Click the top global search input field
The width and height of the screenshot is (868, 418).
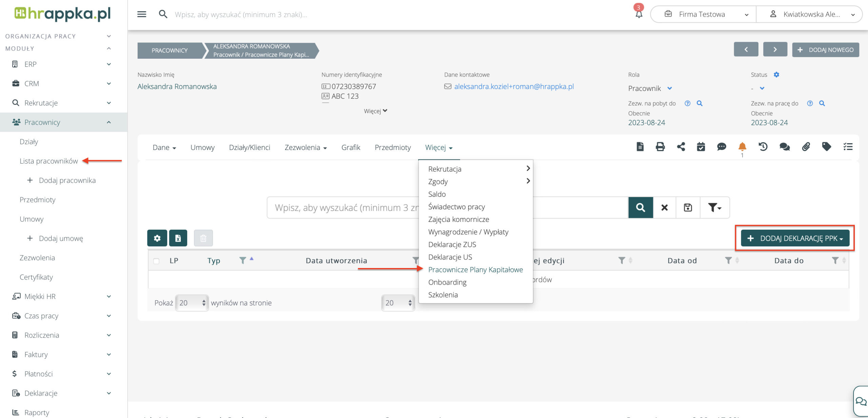(x=241, y=15)
